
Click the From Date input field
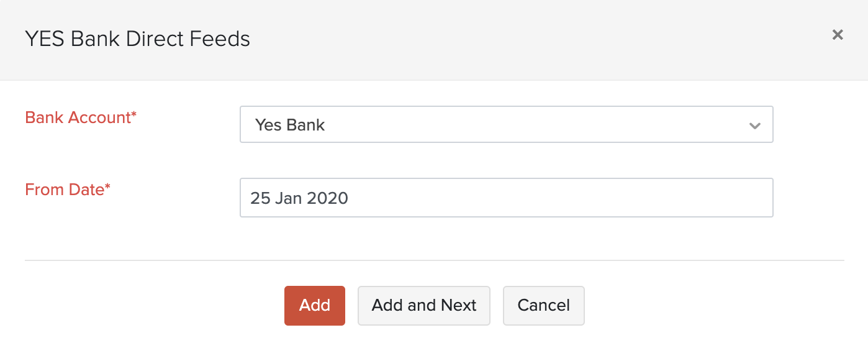coord(506,198)
